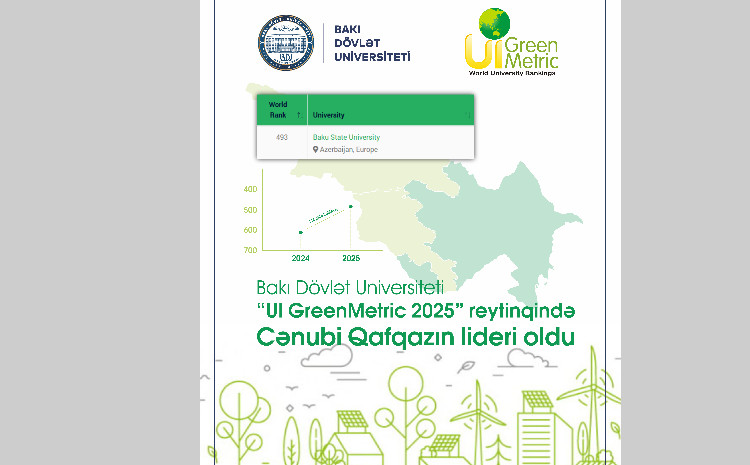The width and height of the screenshot is (750, 465).
Task: Click the "Bakı Dövlət Universiteti" headline line
Action: pyautogui.click(x=350, y=288)
